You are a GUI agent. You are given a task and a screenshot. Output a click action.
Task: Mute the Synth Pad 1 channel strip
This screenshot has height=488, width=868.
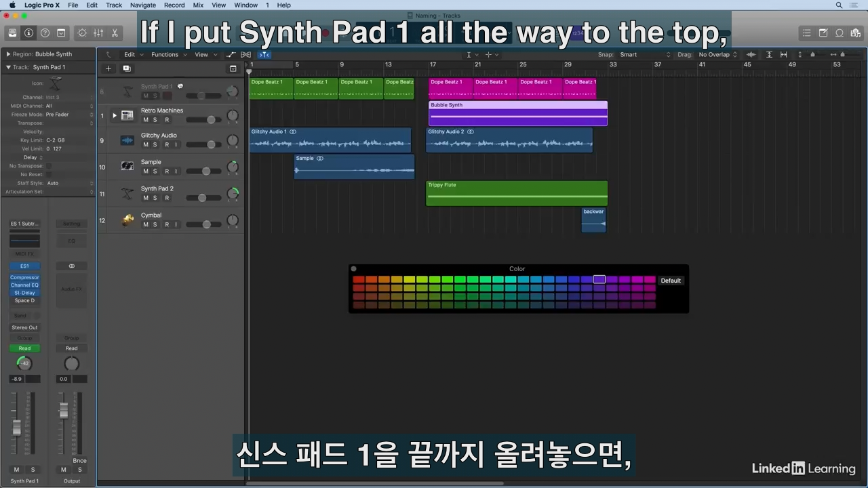(x=17, y=470)
